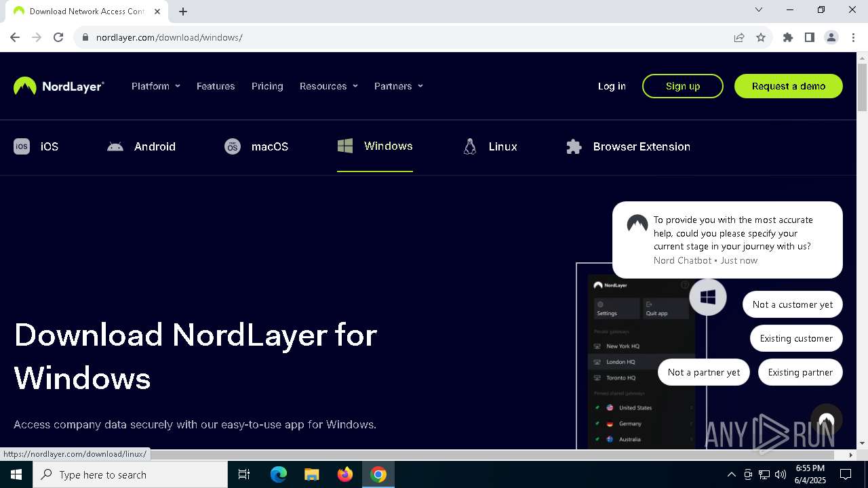
Task: Switch to the iOS download tab
Action: pos(36,146)
